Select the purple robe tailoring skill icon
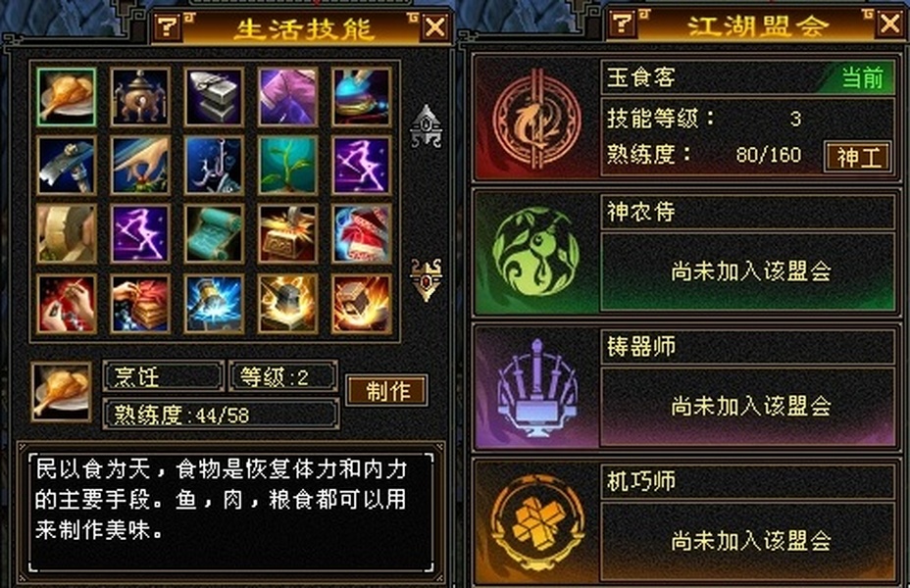This screenshot has height=588, width=910. click(288, 97)
